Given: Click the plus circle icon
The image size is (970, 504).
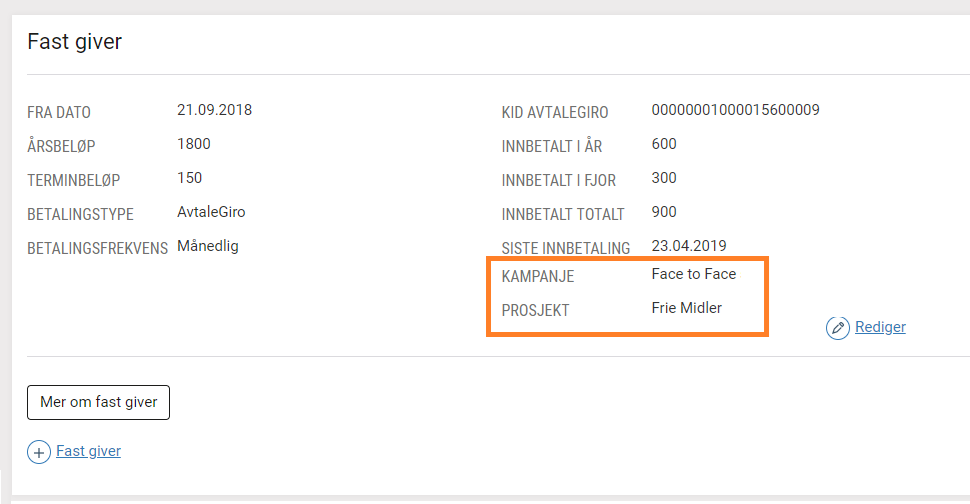Looking at the screenshot, I should click(x=39, y=452).
